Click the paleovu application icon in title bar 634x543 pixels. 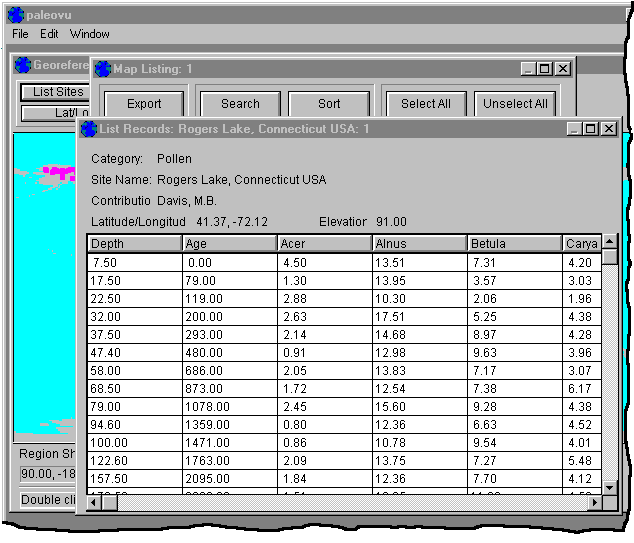(x=15, y=15)
